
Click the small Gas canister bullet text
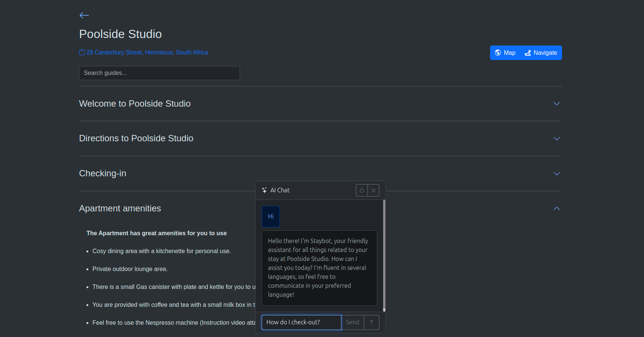[x=174, y=287]
